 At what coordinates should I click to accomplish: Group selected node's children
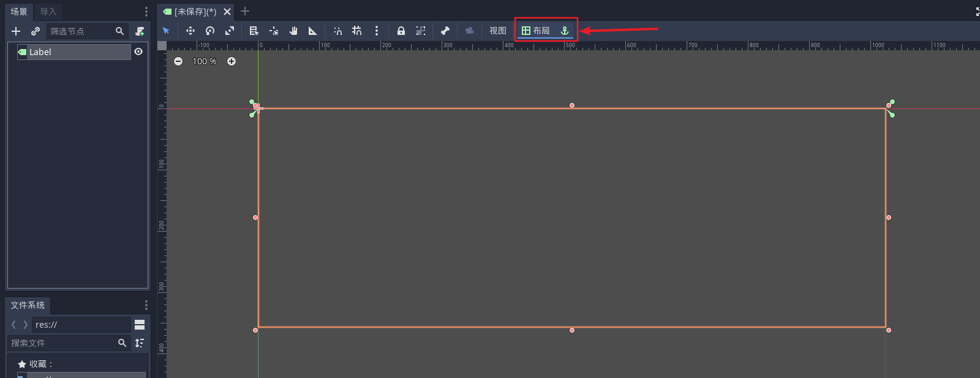tap(421, 31)
